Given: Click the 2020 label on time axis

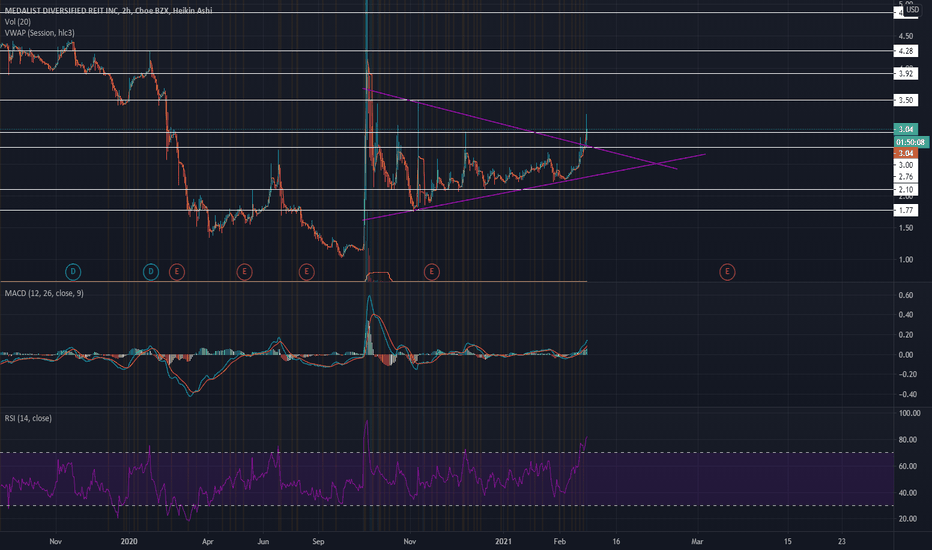Looking at the screenshot, I should pyautogui.click(x=129, y=541).
